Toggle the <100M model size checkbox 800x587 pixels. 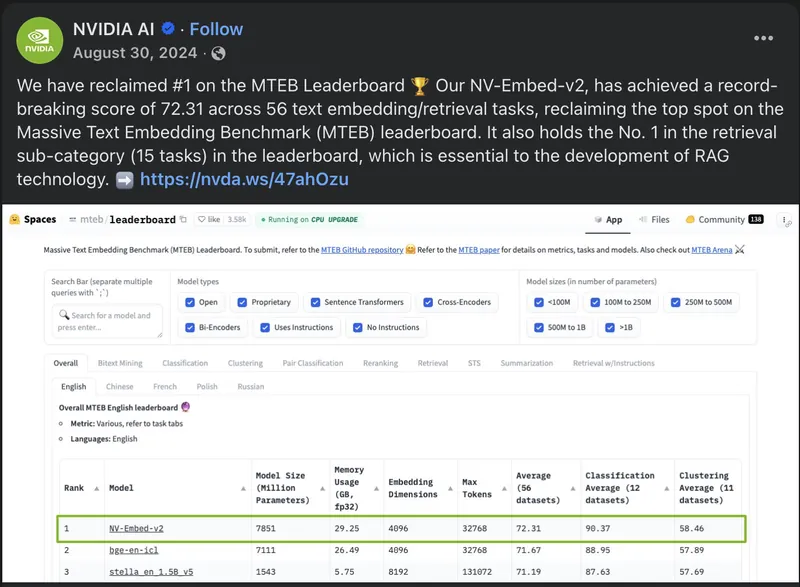point(539,302)
